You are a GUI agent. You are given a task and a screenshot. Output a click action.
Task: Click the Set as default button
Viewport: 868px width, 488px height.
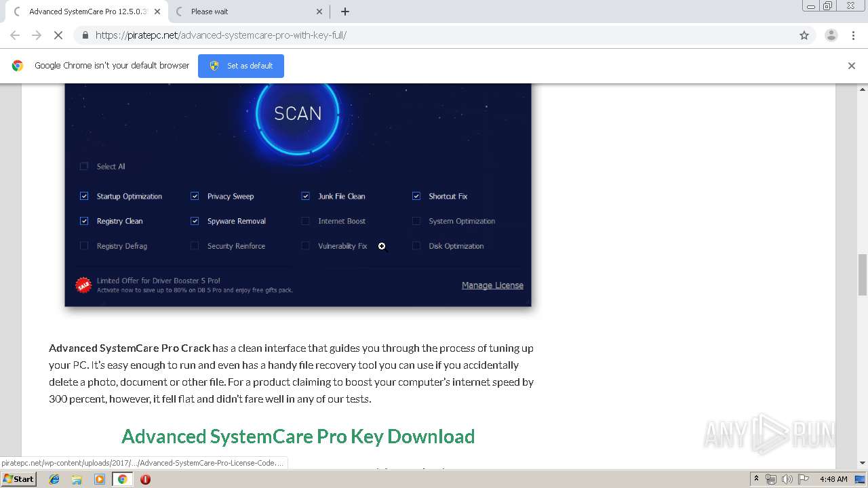(241, 66)
